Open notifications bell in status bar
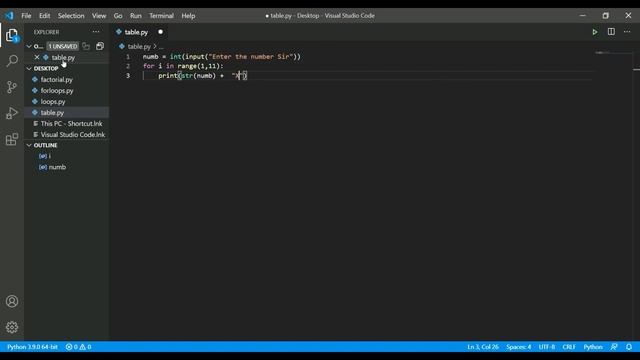640x360 pixels. pos(629,347)
